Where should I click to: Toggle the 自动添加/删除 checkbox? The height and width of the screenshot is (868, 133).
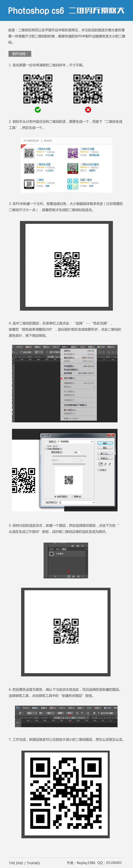pyautogui.click(x=99, y=713)
